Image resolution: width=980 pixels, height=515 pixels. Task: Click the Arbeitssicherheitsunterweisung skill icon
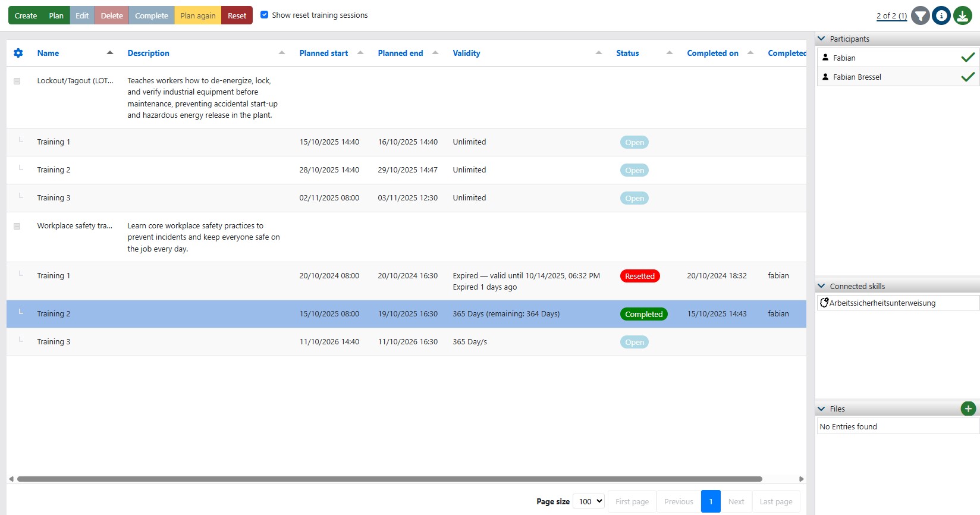coord(824,303)
